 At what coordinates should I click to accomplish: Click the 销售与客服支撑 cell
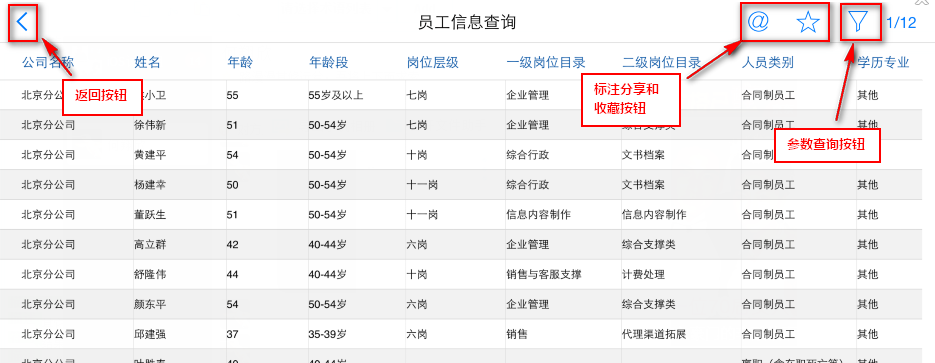(544, 274)
